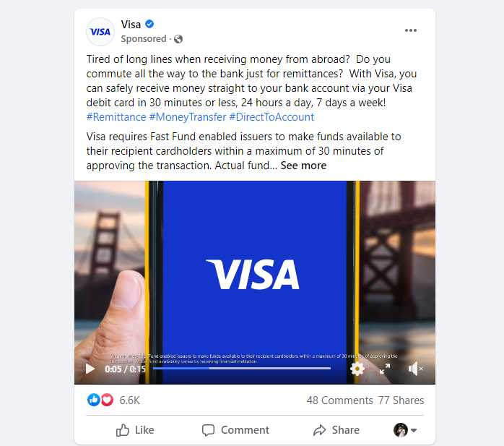The width and height of the screenshot is (504, 446).
Task: Play the Visa video
Action: pos(90,369)
